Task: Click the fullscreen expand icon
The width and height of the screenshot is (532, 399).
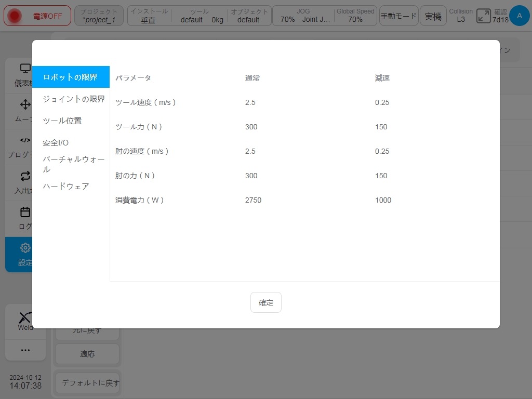Action: pyautogui.click(x=483, y=16)
